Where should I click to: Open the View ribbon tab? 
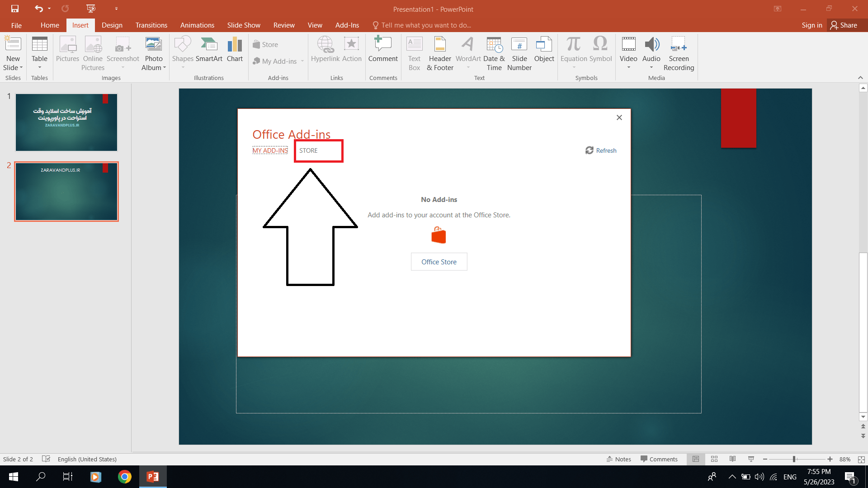coord(315,25)
